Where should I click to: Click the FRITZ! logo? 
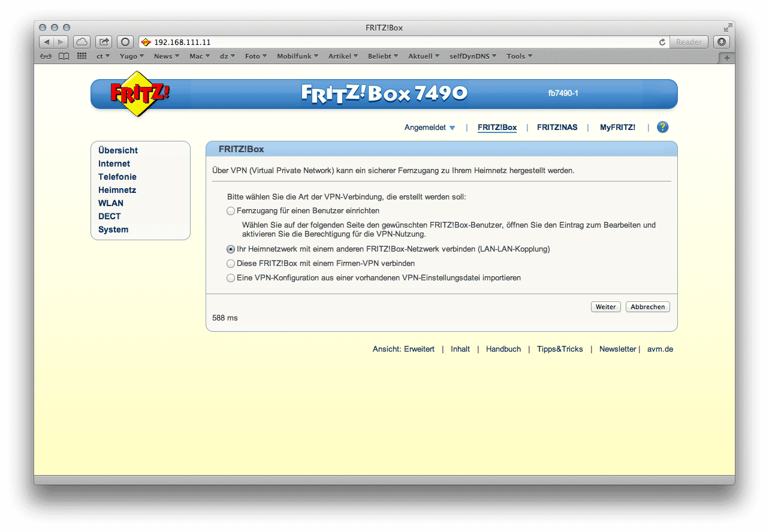139,93
